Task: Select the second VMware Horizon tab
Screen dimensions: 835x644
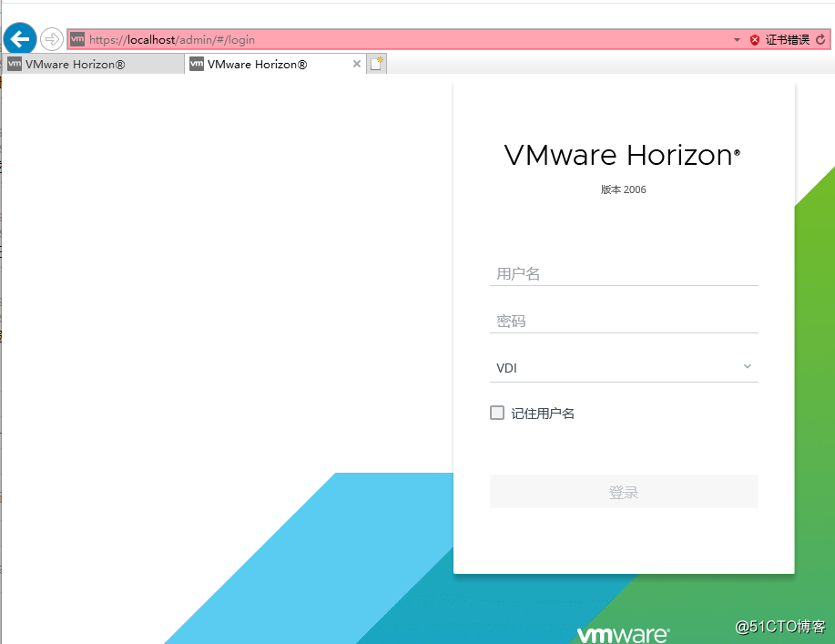Action: [x=275, y=65]
